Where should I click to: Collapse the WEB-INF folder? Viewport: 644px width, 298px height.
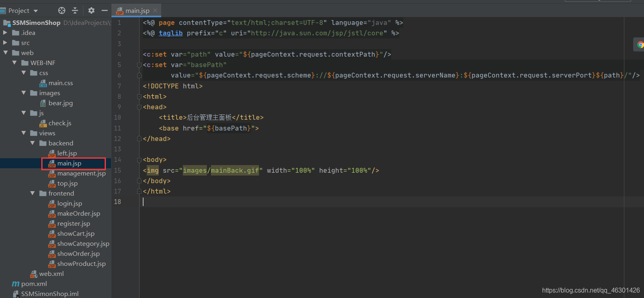point(14,63)
